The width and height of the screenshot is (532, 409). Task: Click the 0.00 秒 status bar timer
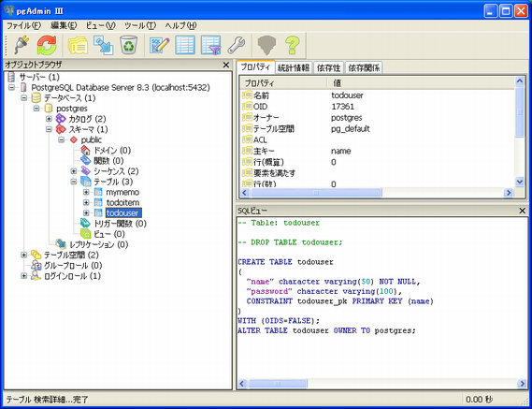click(x=479, y=400)
